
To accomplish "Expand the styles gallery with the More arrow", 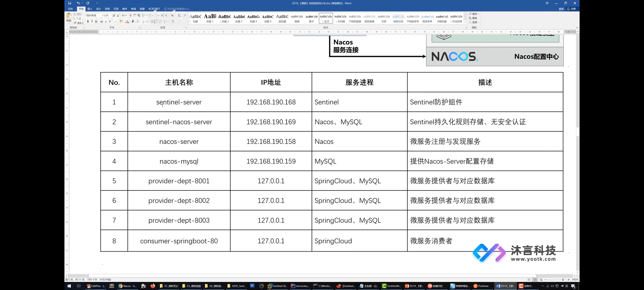I will [465, 22].
